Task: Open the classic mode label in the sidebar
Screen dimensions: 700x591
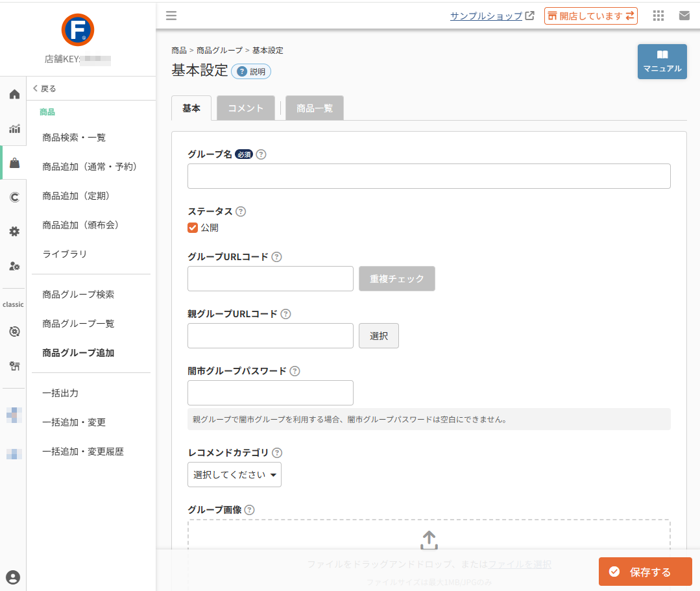Action: (13, 304)
